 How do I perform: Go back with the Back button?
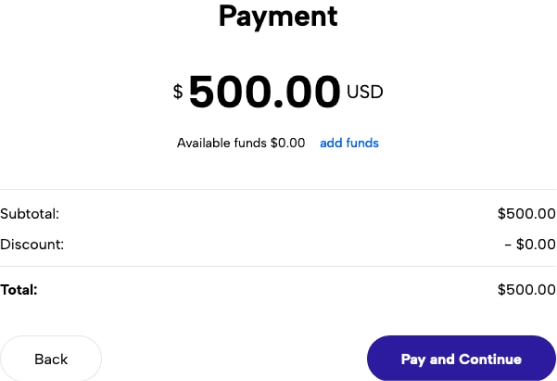51,359
